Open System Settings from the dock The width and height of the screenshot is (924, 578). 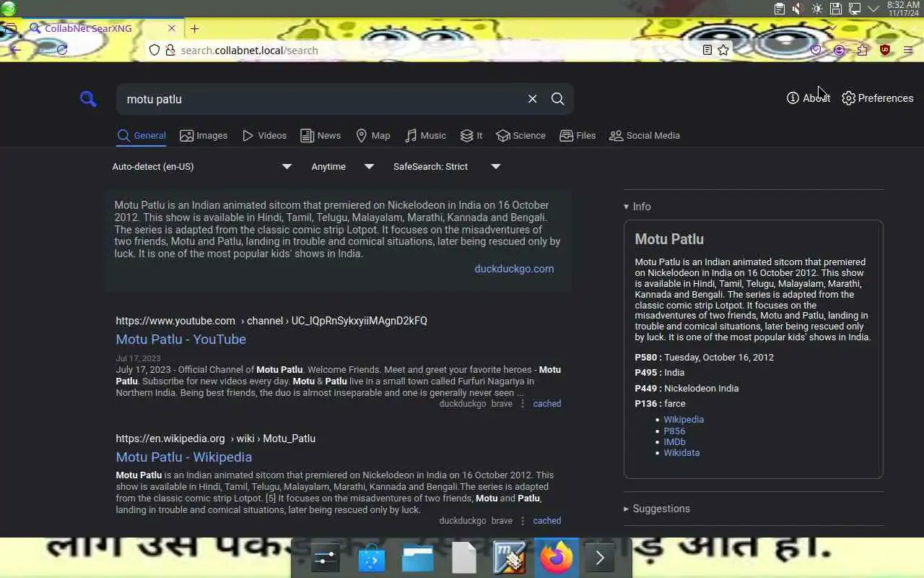click(325, 558)
